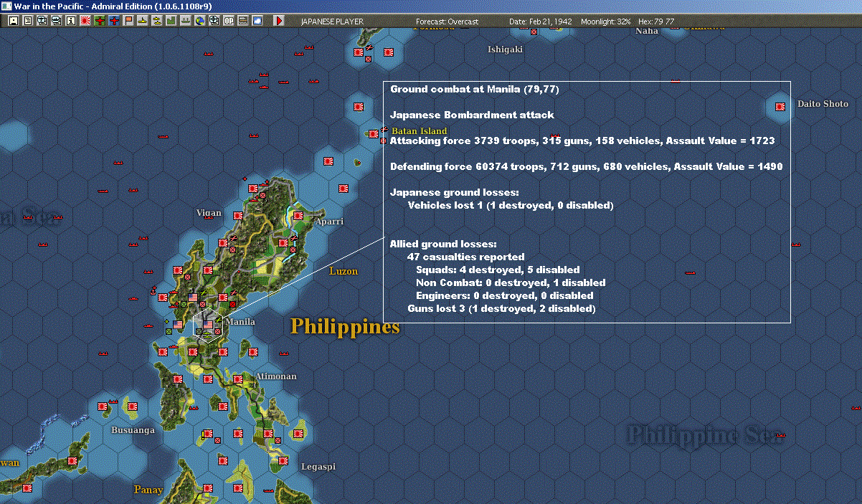Image resolution: width=862 pixels, height=504 pixels.
Task: Click the Legaspi map label
Action: [318, 467]
